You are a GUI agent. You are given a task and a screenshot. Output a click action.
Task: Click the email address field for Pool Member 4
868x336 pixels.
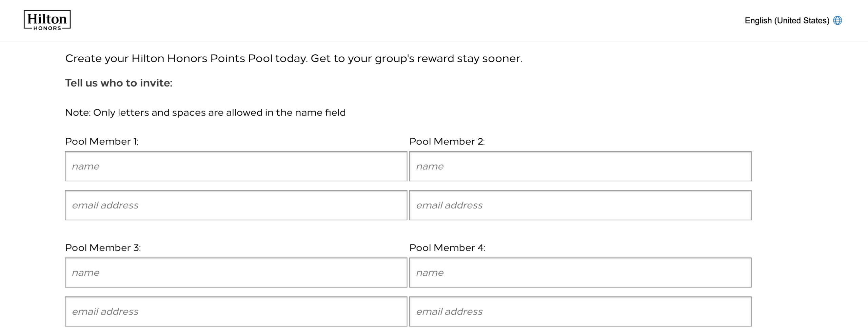point(580,311)
